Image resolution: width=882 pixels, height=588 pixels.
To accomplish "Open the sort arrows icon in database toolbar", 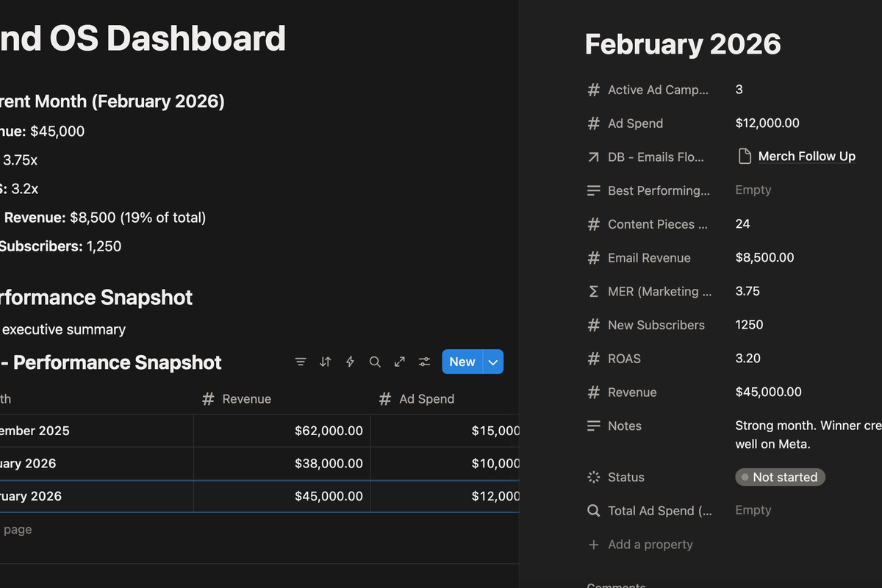I will [326, 362].
